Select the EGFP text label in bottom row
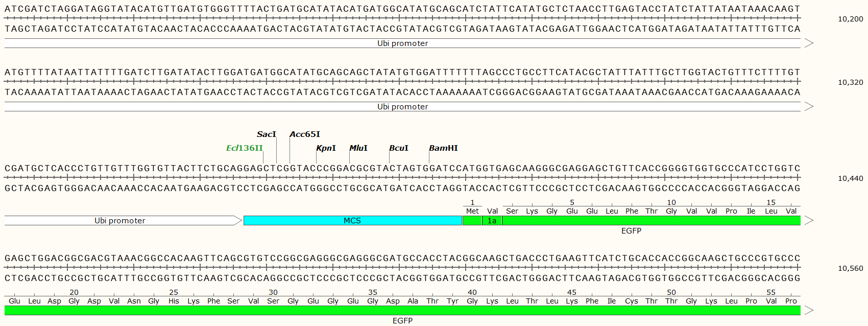The height and width of the screenshot is (326, 868). 402,321
